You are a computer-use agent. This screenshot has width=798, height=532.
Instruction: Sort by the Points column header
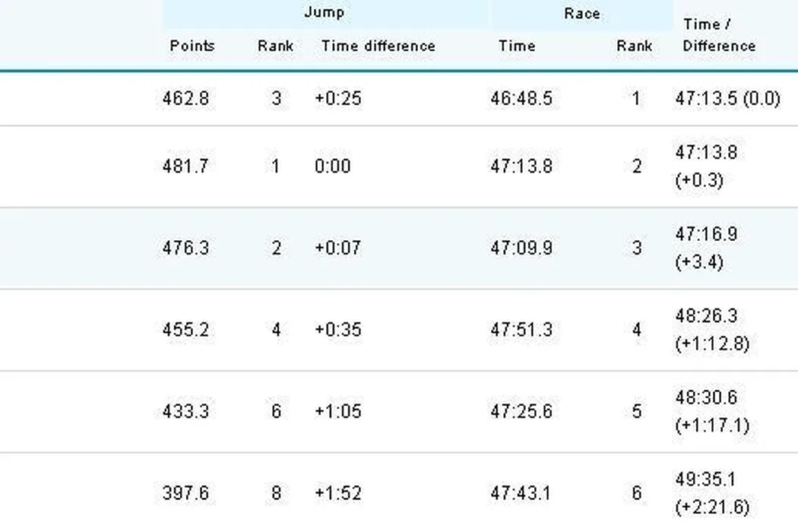192,46
